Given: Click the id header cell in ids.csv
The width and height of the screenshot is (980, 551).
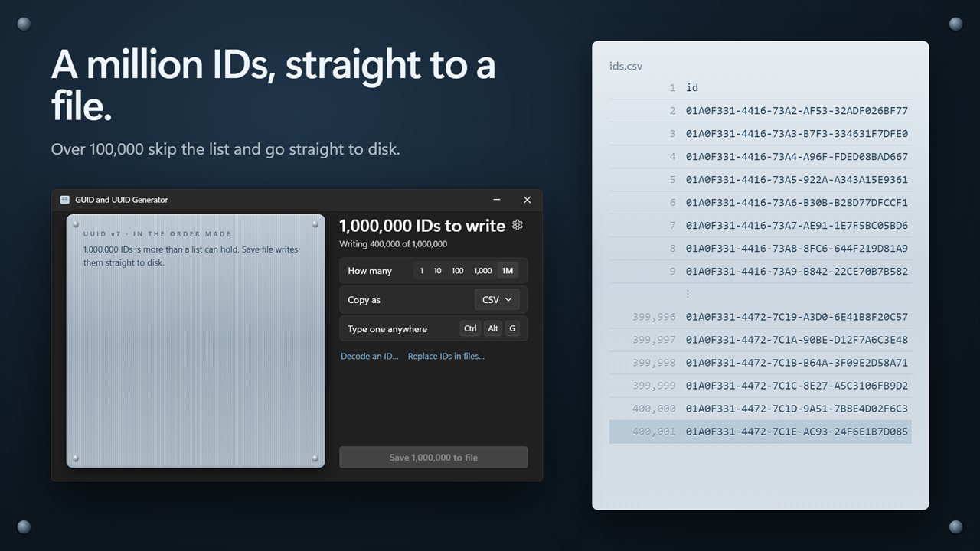Looking at the screenshot, I should click(x=692, y=88).
